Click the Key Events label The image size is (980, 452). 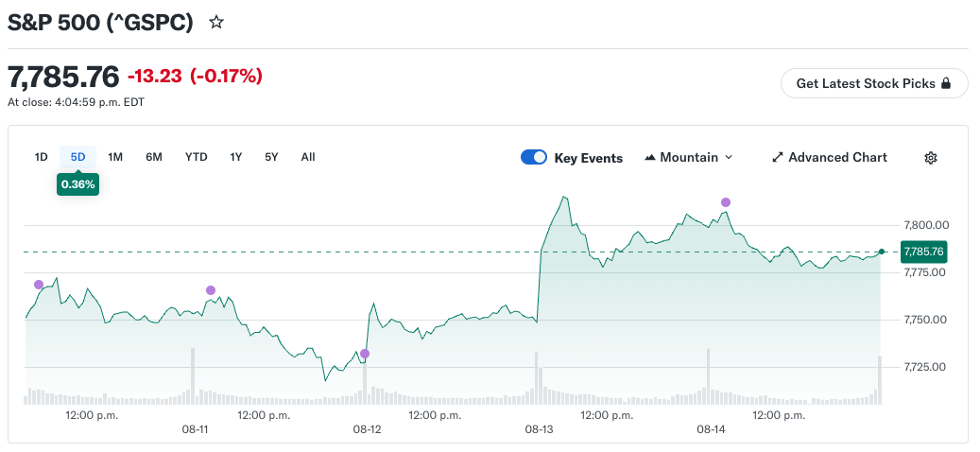point(589,158)
